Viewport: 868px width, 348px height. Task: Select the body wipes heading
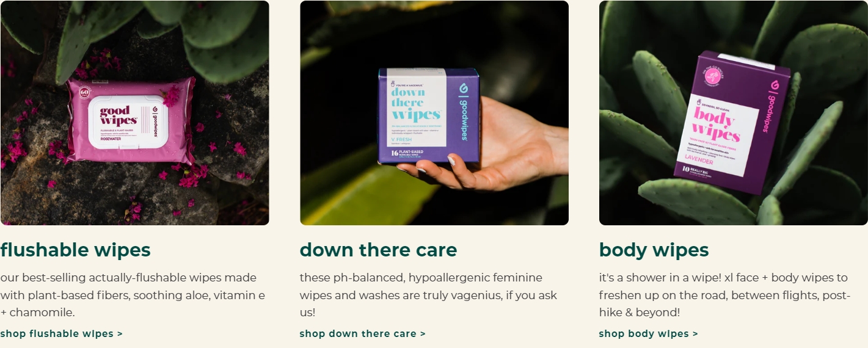[x=654, y=250]
